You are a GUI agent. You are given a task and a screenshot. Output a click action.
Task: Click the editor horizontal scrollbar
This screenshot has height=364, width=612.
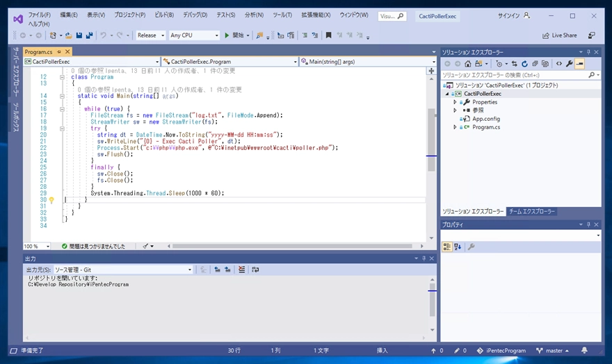pos(292,247)
